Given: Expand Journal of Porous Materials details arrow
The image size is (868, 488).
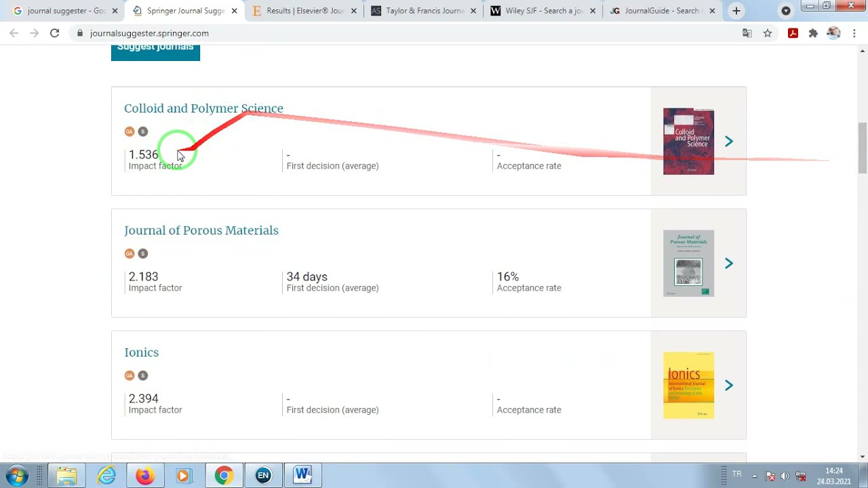Looking at the screenshot, I should pos(729,263).
